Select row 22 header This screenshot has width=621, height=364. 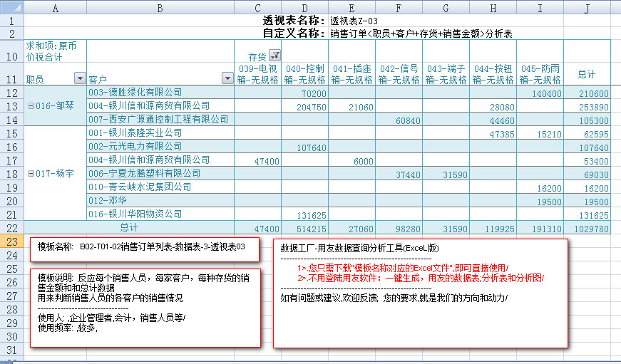[11, 228]
